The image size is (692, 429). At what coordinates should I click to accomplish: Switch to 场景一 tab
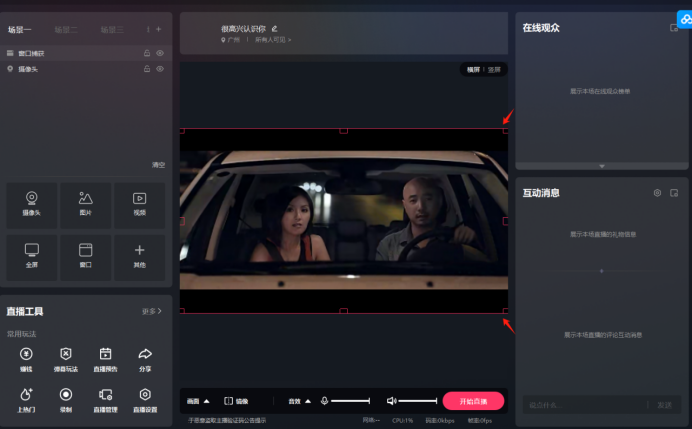click(20, 30)
